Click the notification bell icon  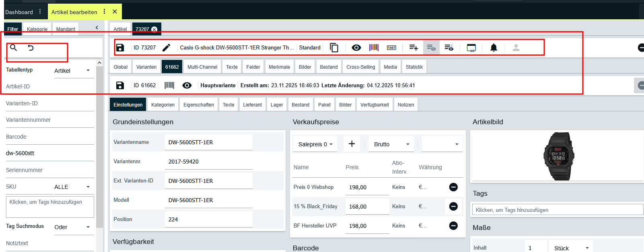[494, 48]
